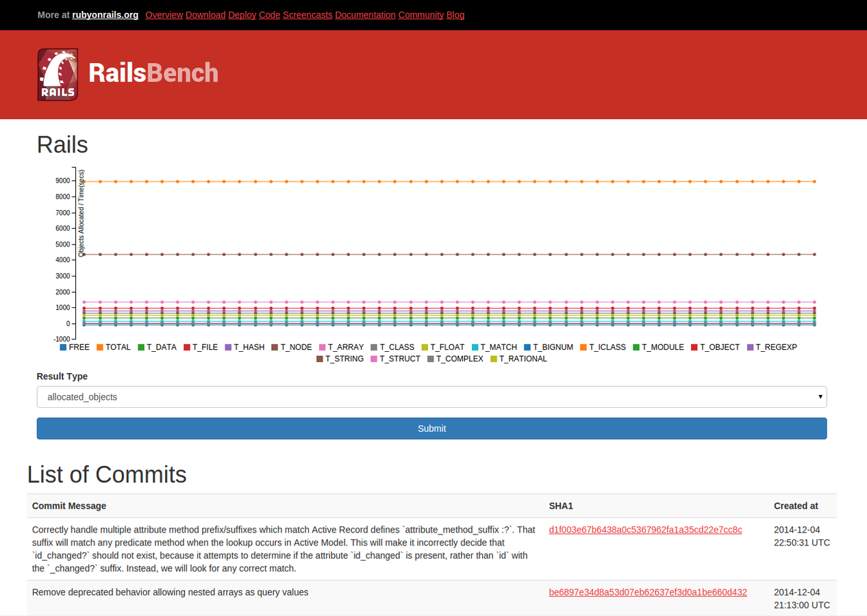Click the 'Rails' chart heading

pyautogui.click(x=62, y=145)
